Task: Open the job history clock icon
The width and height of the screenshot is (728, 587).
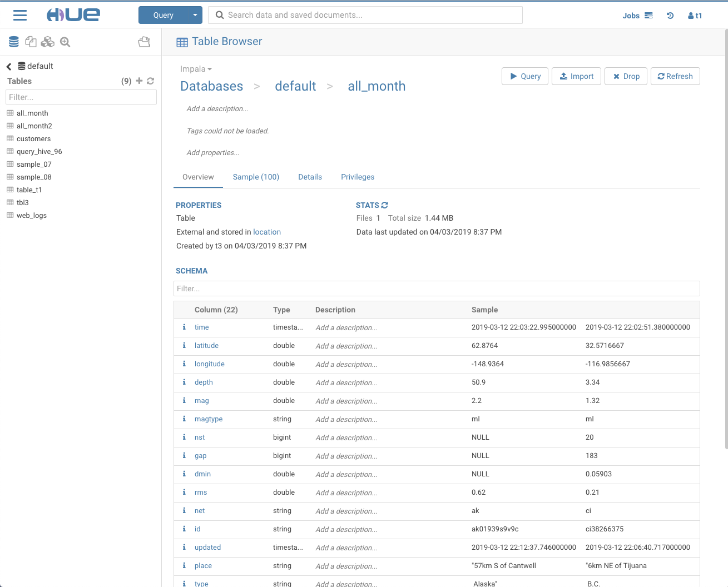Action: click(670, 16)
